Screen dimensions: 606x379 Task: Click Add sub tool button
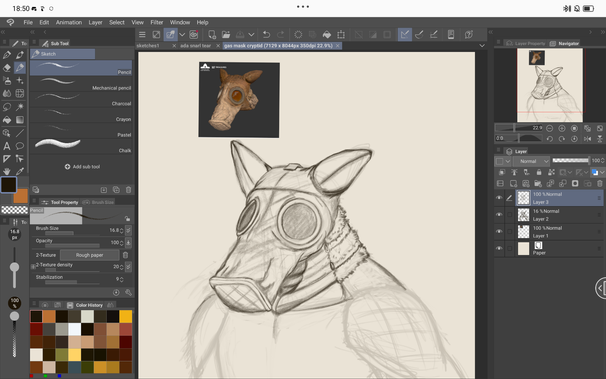click(82, 167)
